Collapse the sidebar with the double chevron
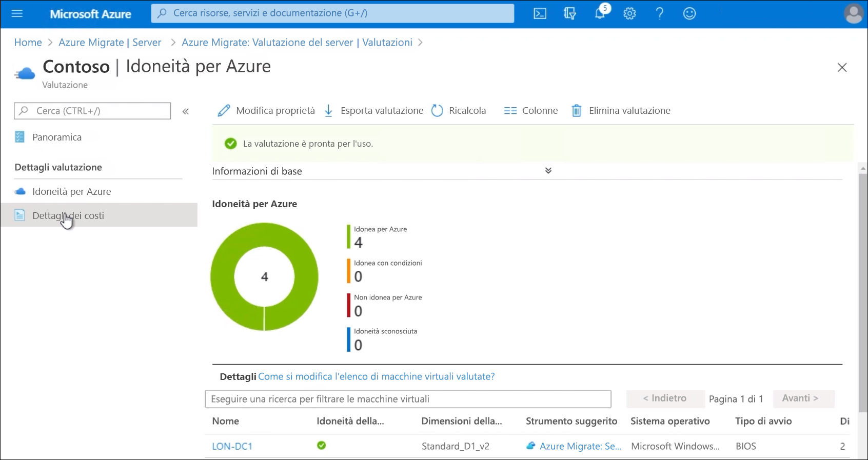 click(186, 111)
